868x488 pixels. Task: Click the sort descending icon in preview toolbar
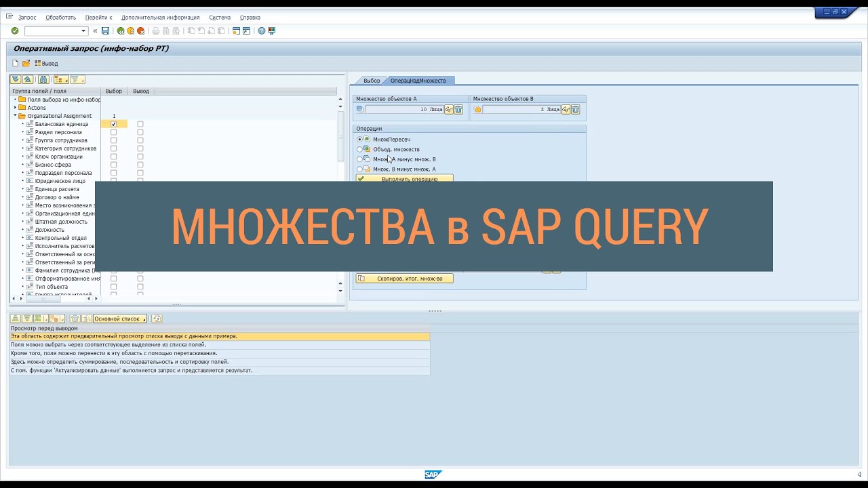point(27,319)
